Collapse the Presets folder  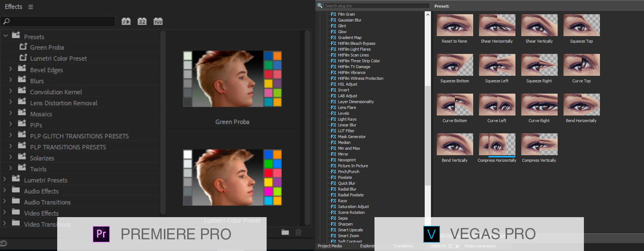click(x=5, y=36)
